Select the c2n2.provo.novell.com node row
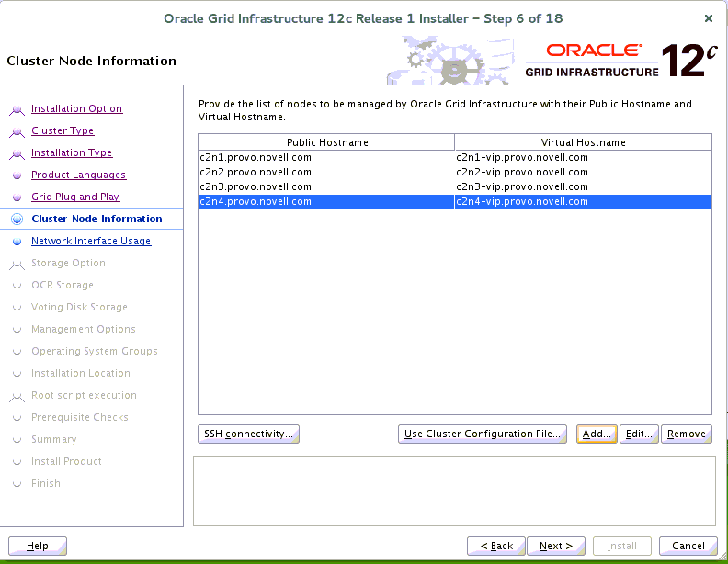Image resolution: width=728 pixels, height=564 pixels. tap(256, 172)
